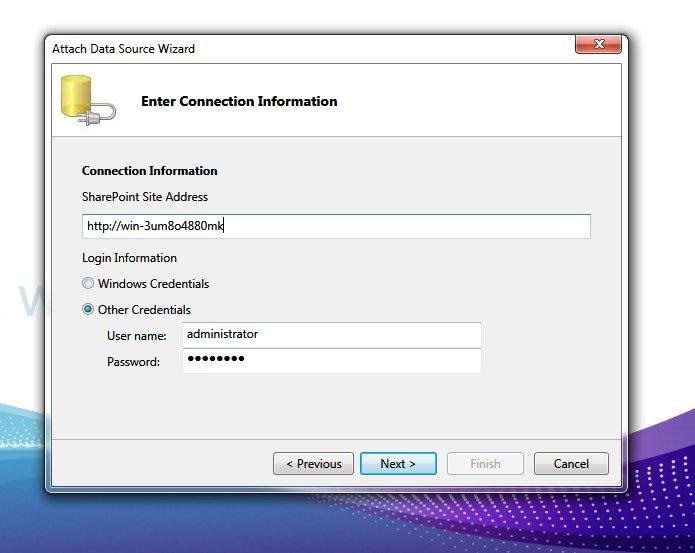Click the 'SharePoint Site Address' label
695x553 pixels.
[145, 197]
